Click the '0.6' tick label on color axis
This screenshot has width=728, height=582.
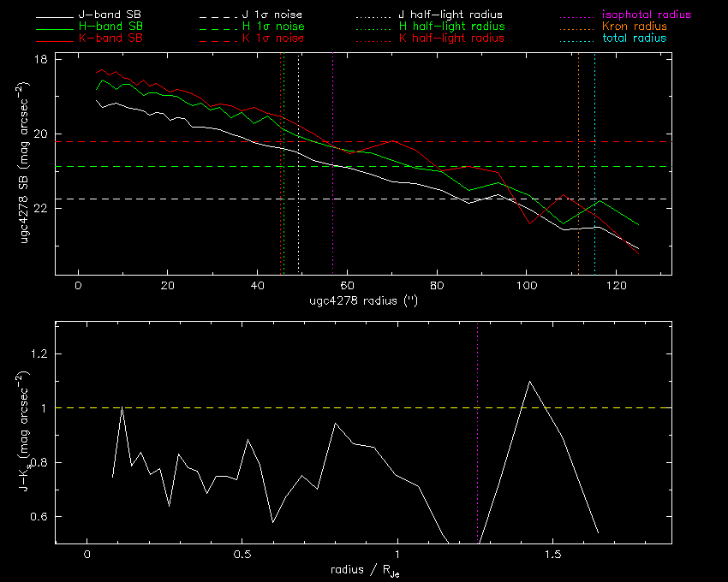(x=39, y=517)
